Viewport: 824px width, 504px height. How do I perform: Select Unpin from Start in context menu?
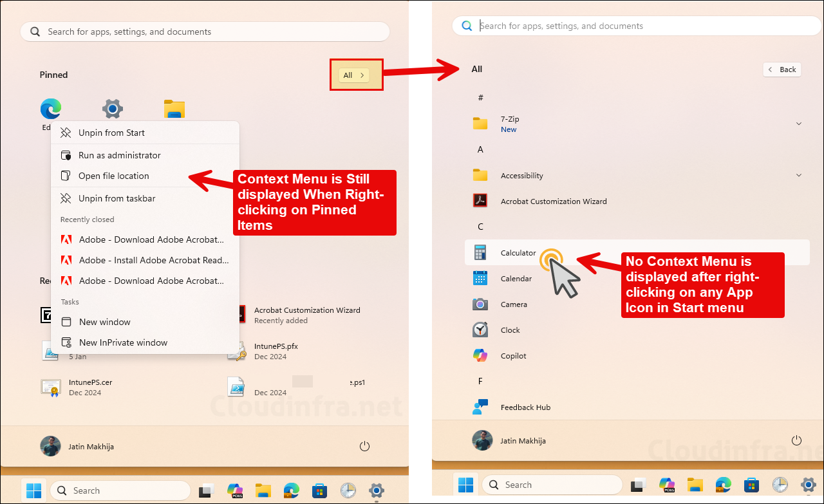pos(145,133)
